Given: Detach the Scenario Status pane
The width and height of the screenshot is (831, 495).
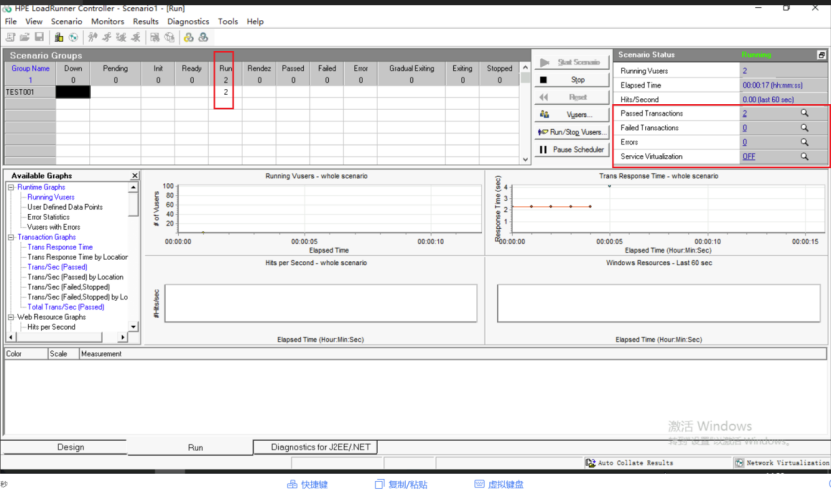Looking at the screenshot, I should [821, 55].
